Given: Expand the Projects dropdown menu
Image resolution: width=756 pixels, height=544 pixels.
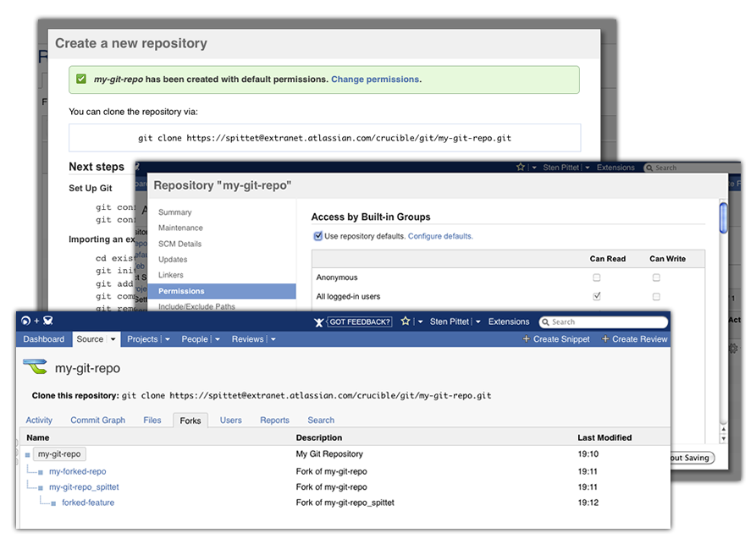Looking at the screenshot, I should click(167, 339).
